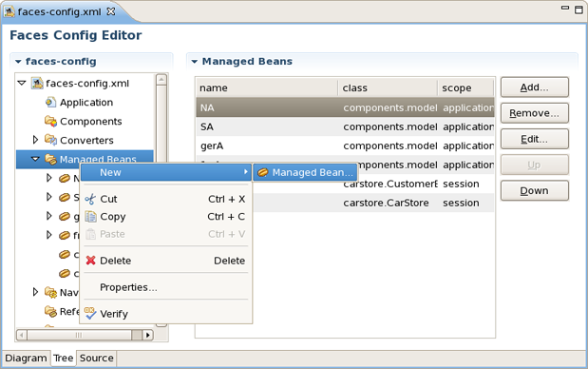Select the SA row in the beans table

pyautogui.click(x=345, y=126)
